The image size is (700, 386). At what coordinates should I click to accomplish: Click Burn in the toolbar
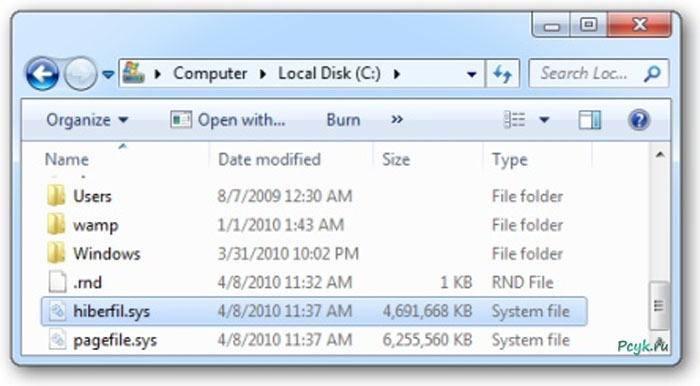[x=343, y=120]
